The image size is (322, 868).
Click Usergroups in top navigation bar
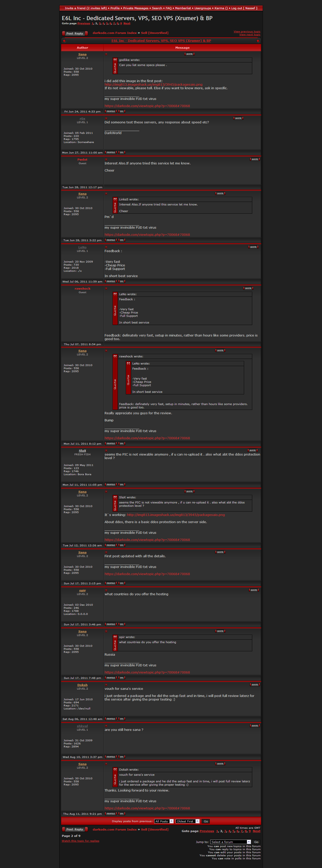pyautogui.click(x=203, y=8)
